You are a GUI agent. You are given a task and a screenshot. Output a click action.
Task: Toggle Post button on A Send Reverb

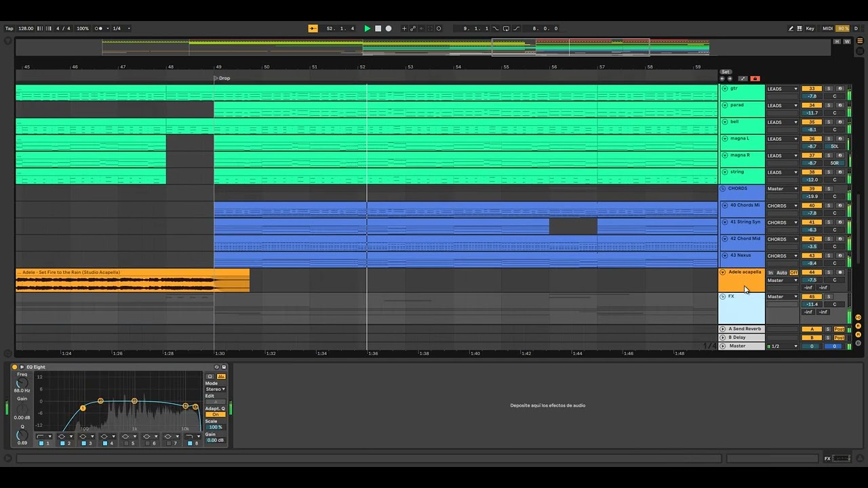[840, 329]
